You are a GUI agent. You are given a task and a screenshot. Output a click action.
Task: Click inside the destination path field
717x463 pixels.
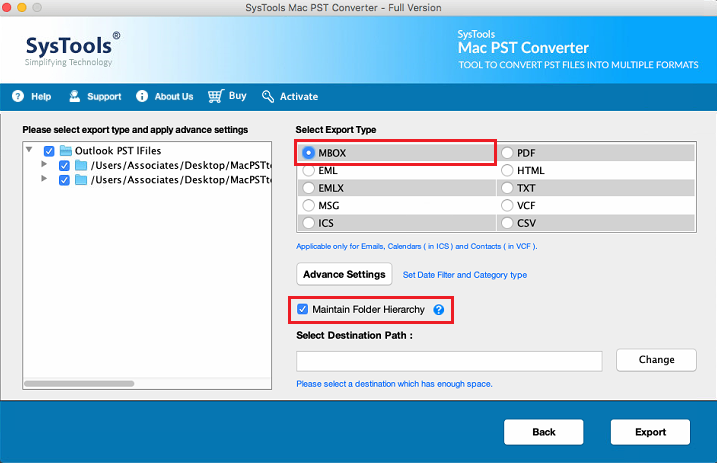coord(449,361)
